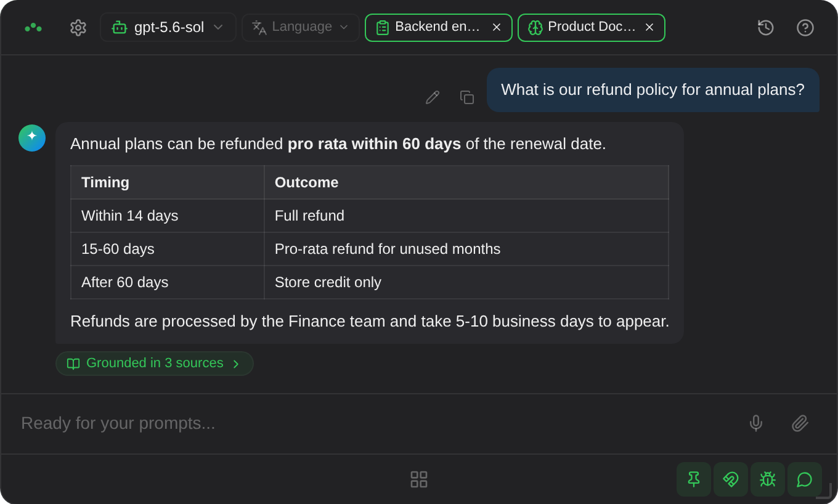Screen dimensions: 838x504
Task: Click the chat bubble icon button
Action: point(805,479)
